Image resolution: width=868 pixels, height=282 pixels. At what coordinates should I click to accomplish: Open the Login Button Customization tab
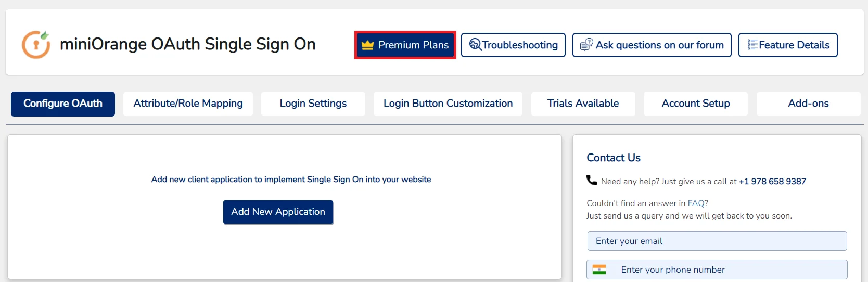pyautogui.click(x=448, y=104)
